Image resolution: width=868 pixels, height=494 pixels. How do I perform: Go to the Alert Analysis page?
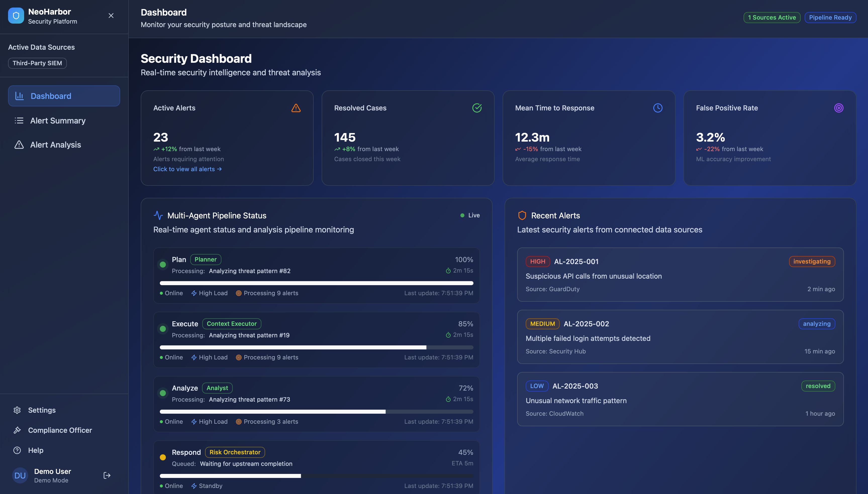pyautogui.click(x=55, y=145)
